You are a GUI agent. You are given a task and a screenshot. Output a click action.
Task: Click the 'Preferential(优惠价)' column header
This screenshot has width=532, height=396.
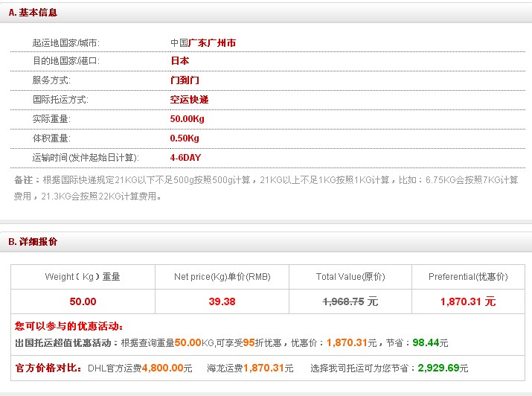pos(468,277)
